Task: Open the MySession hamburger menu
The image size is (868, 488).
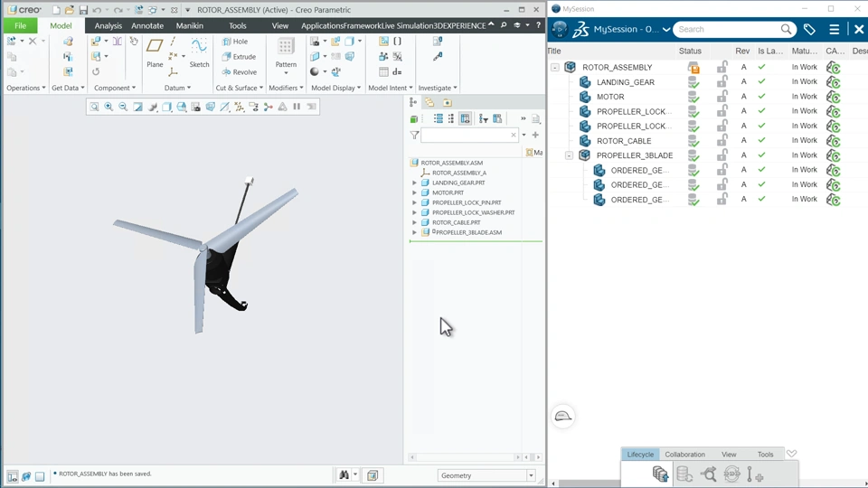Action: [x=835, y=29]
